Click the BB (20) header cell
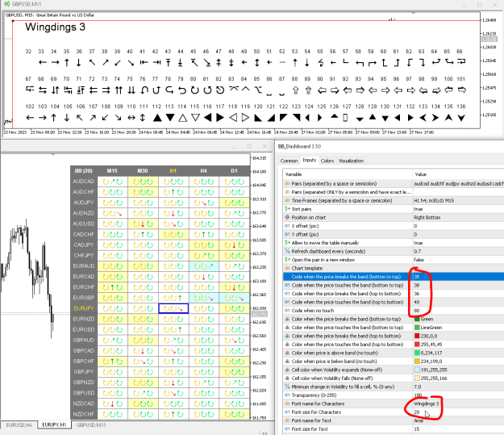Viewport: 504px width, 435px height. tap(83, 171)
